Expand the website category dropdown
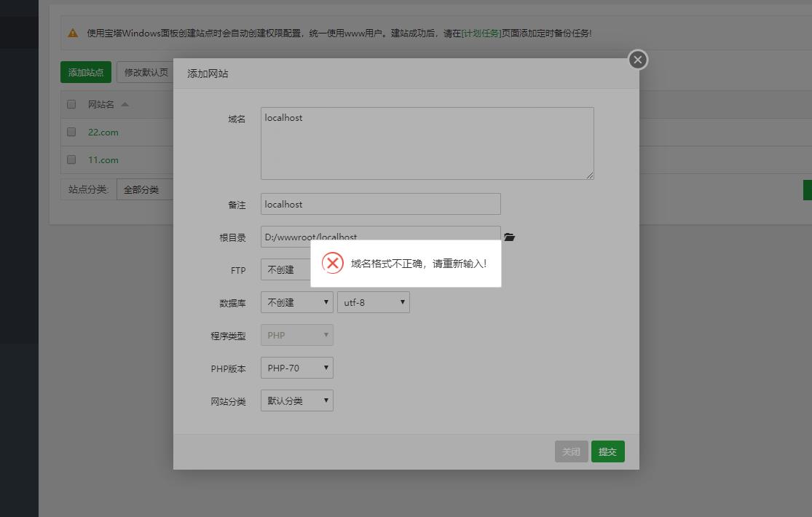 click(x=296, y=400)
